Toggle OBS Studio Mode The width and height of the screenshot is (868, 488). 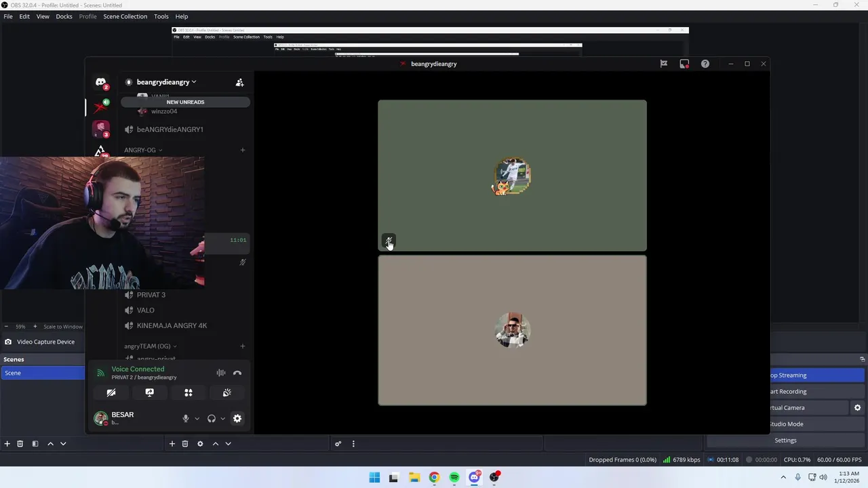[817, 424]
